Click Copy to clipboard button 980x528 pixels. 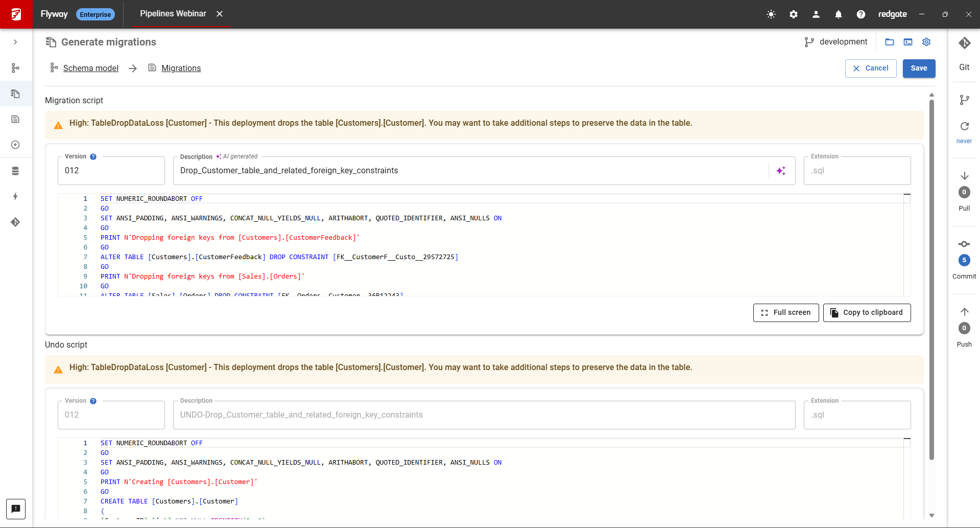pos(867,313)
